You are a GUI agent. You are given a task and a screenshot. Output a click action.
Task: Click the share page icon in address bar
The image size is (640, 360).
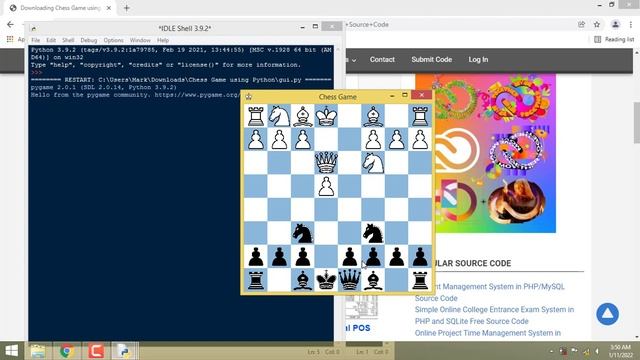581,24
